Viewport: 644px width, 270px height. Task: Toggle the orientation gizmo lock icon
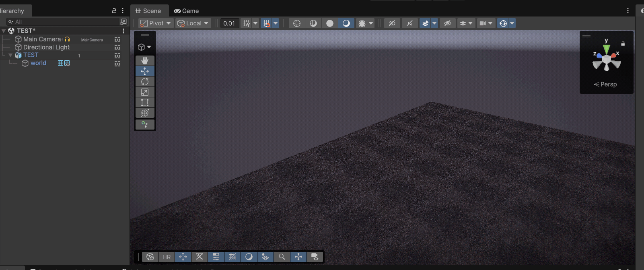coord(623,43)
